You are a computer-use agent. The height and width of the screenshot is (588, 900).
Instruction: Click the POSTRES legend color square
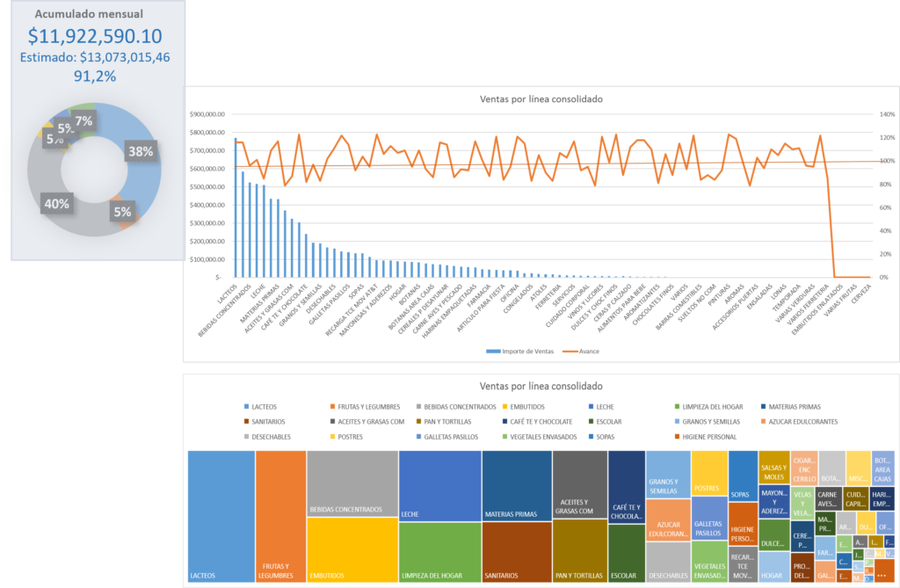tap(331, 437)
